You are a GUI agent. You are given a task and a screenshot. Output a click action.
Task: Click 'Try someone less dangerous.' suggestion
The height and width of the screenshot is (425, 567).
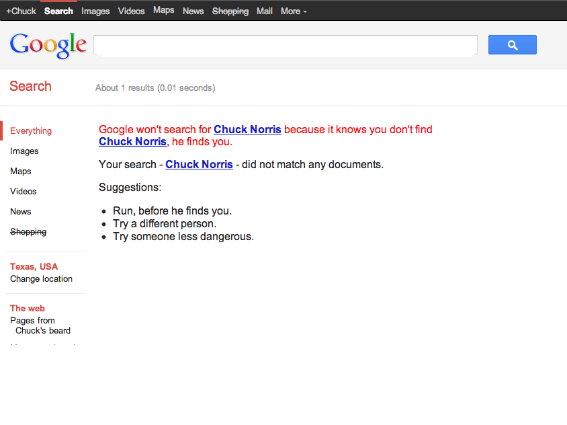tap(183, 237)
